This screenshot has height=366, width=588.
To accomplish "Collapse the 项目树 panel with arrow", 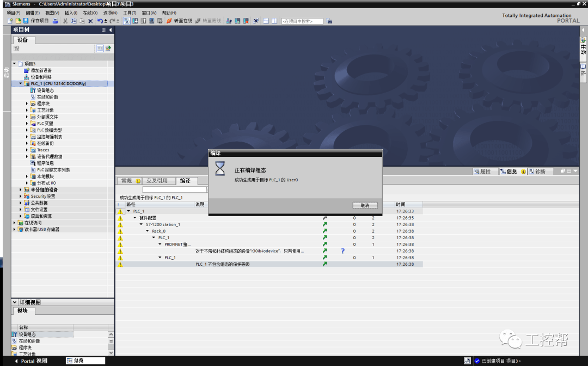I will tap(111, 29).
